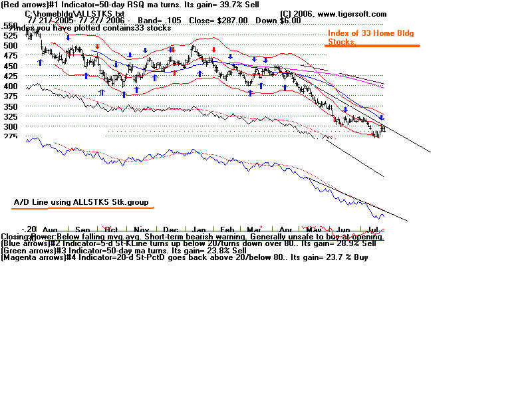Viewport: 532px width, 399px height.
Task: Click the 'Jun' month label on the time axis
Action: point(344,229)
